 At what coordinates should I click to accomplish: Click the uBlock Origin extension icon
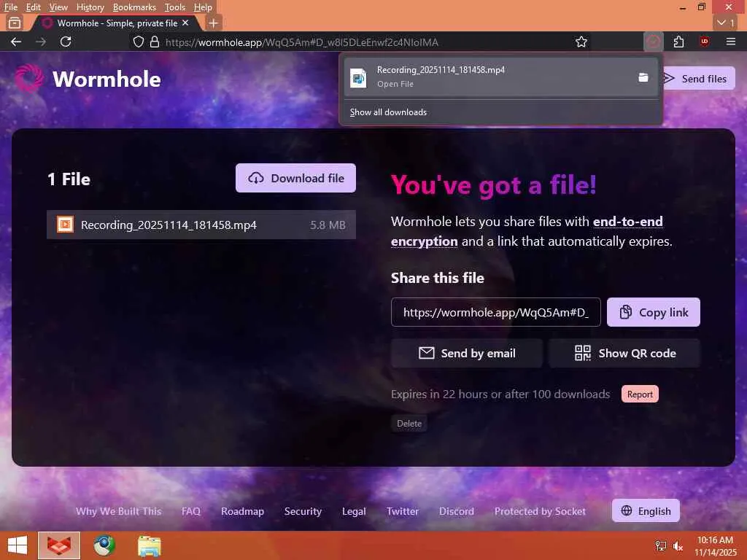[704, 42]
